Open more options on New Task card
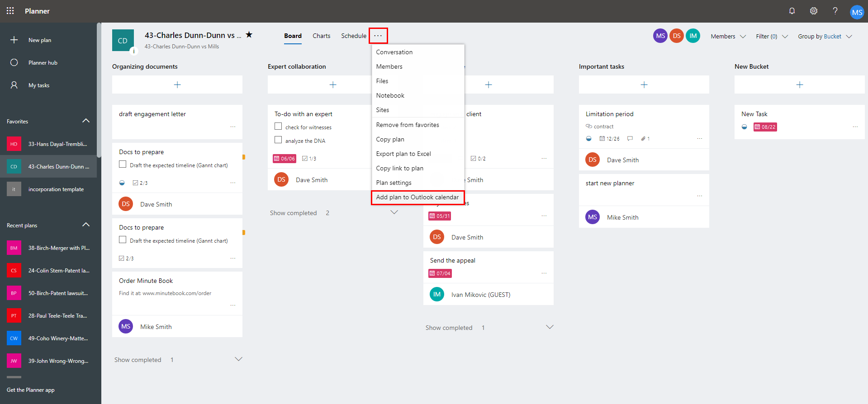Viewport: 868px width, 404px height. pos(855,127)
